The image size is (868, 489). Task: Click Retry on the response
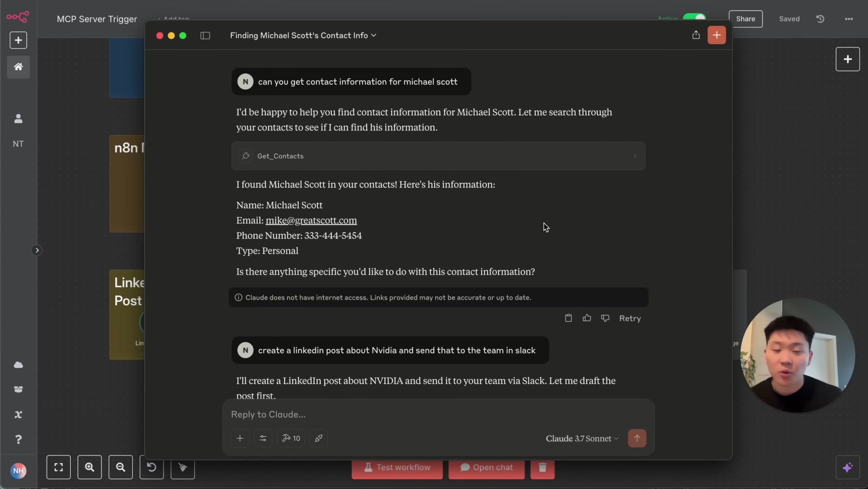pos(630,319)
